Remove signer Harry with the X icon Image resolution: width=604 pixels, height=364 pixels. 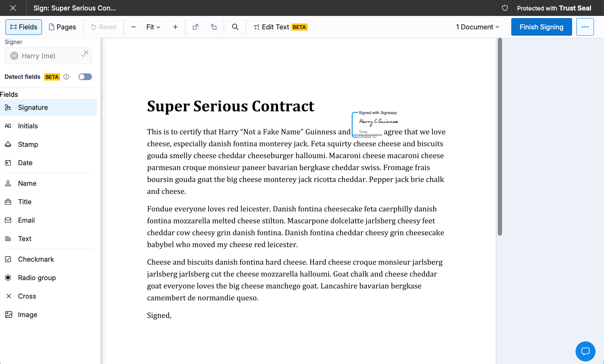coord(86,53)
